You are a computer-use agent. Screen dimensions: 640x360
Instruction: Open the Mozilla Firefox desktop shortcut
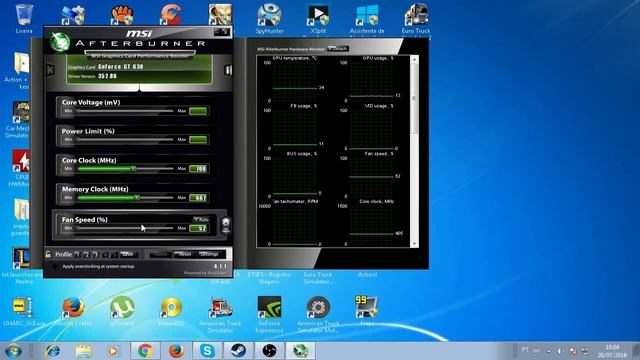(x=73, y=312)
